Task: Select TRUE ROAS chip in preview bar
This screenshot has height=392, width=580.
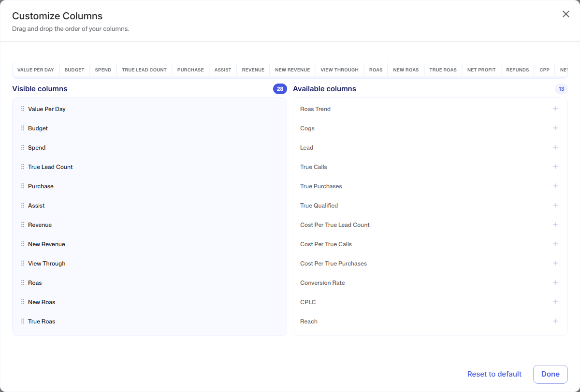Action: pyautogui.click(x=443, y=70)
